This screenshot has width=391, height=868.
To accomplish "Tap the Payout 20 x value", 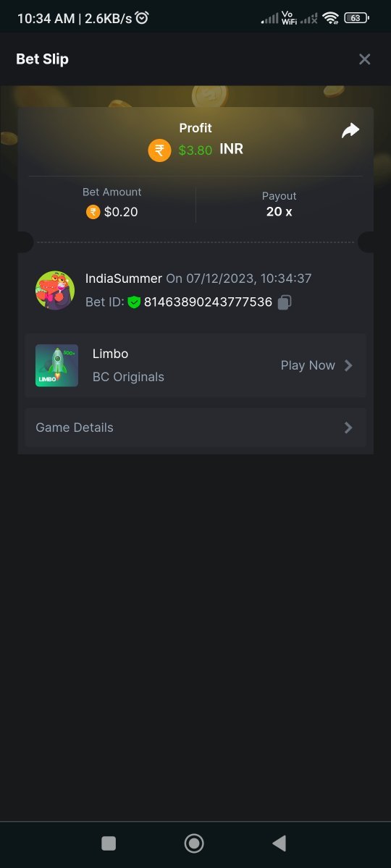I will coord(279,211).
